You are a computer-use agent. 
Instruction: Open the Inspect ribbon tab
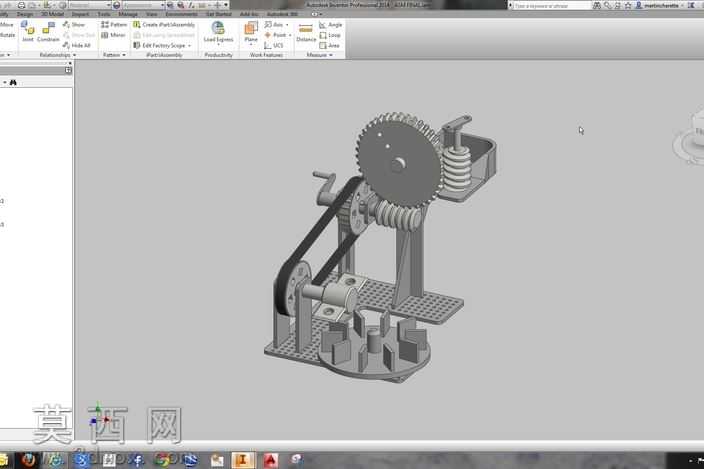80,14
